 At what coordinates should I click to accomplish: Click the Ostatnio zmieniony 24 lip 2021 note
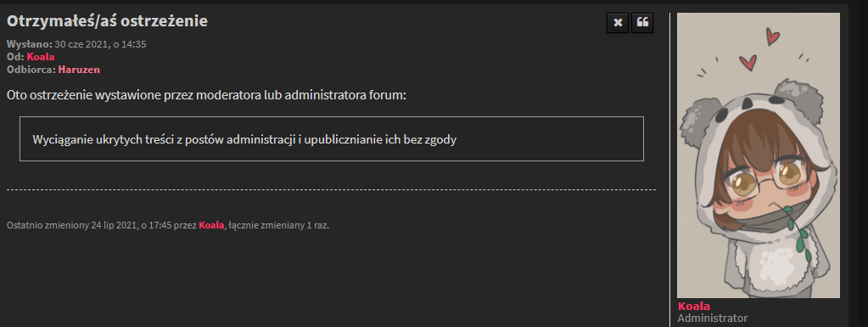168,225
